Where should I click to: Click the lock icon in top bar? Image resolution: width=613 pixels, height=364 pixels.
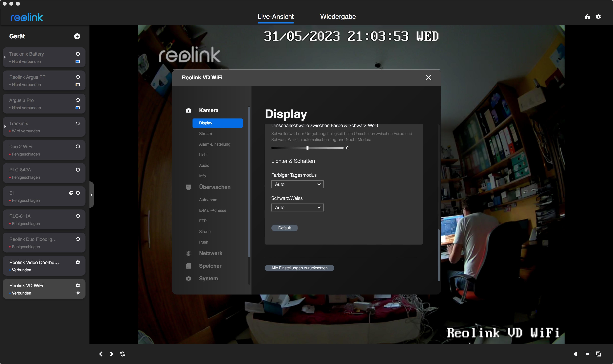587,17
